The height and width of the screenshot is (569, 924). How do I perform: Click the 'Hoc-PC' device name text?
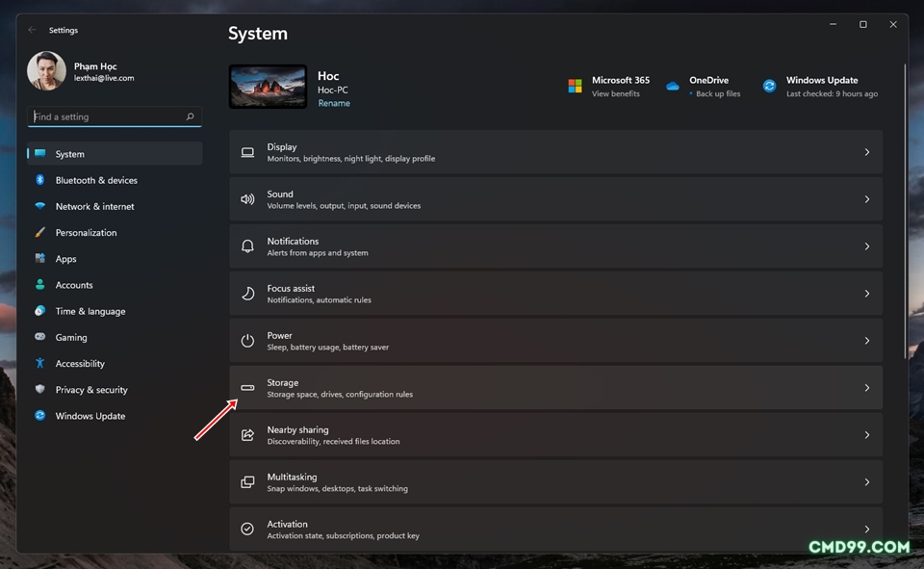332,90
